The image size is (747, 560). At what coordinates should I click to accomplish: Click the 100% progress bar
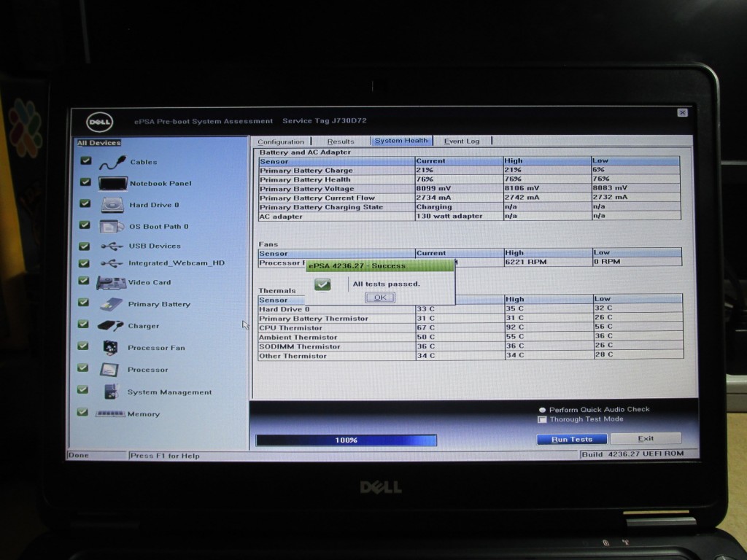(346, 440)
